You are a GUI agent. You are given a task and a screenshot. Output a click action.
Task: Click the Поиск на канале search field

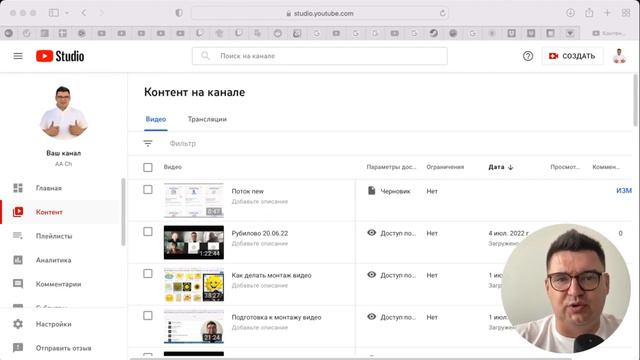pyautogui.click(x=320, y=56)
